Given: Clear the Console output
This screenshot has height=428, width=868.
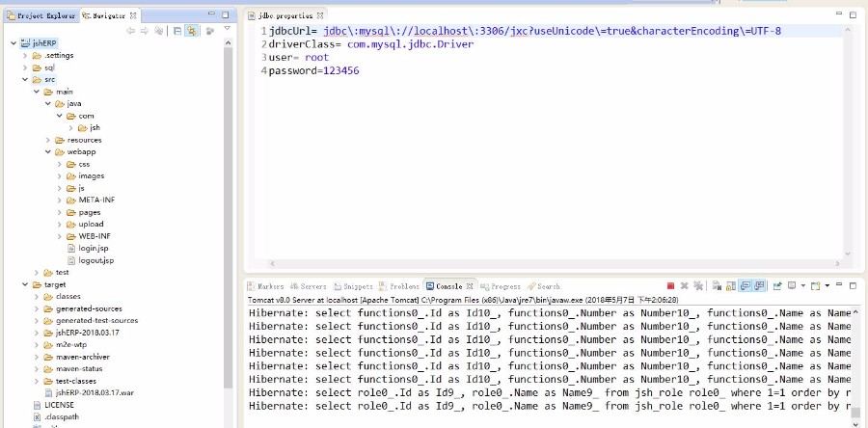Looking at the screenshot, I should click(x=717, y=286).
